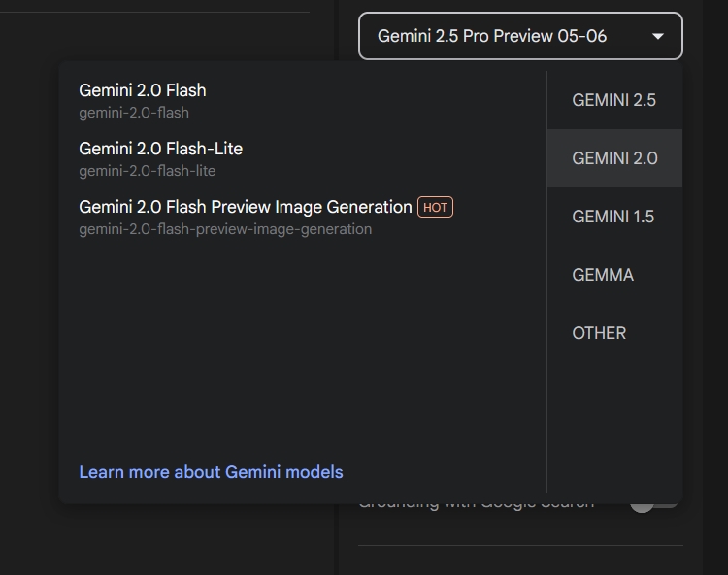
Task: Click the gemini-2.0-flash-lite model ID subtitle
Action: point(148,171)
